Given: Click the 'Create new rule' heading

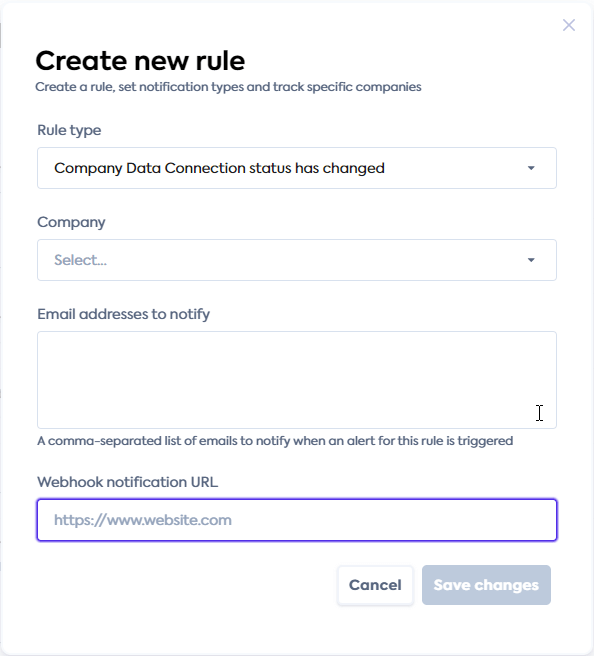Looking at the screenshot, I should 140,61.
